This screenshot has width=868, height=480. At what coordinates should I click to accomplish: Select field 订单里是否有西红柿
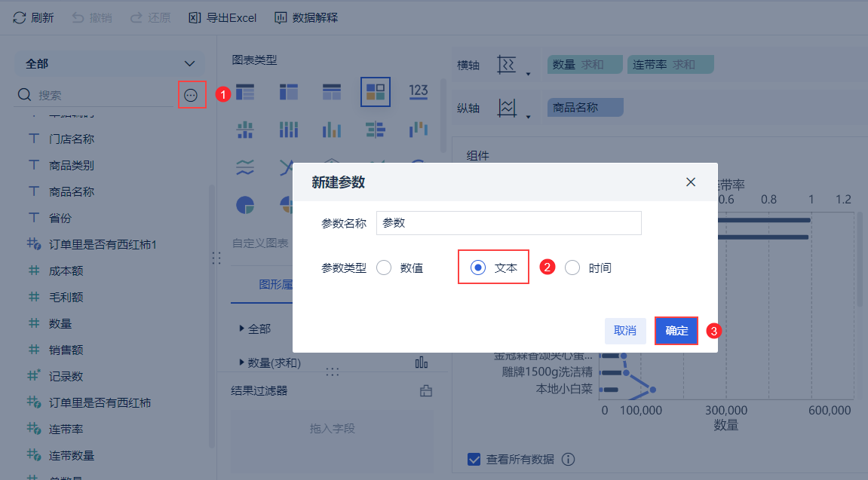(x=100, y=402)
